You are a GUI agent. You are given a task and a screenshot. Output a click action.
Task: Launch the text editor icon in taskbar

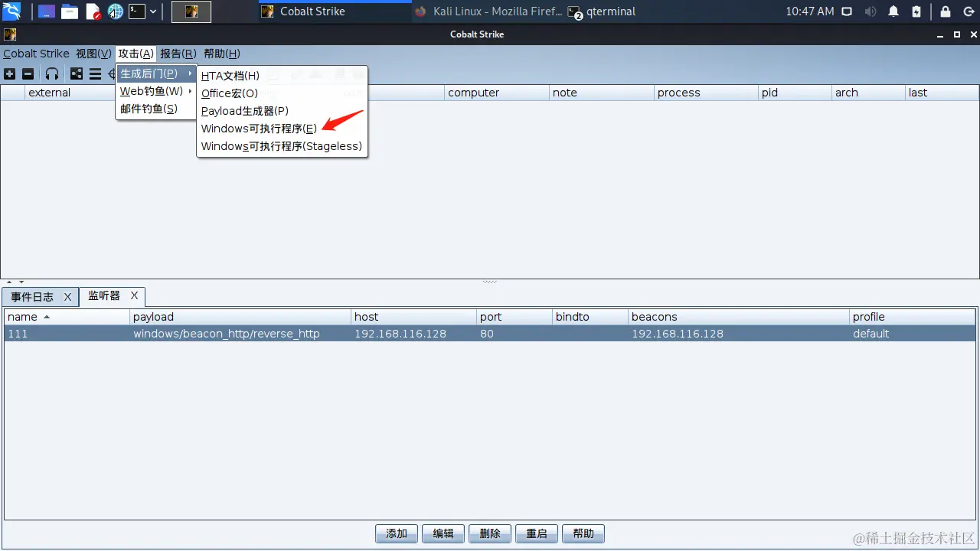(93, 11)
